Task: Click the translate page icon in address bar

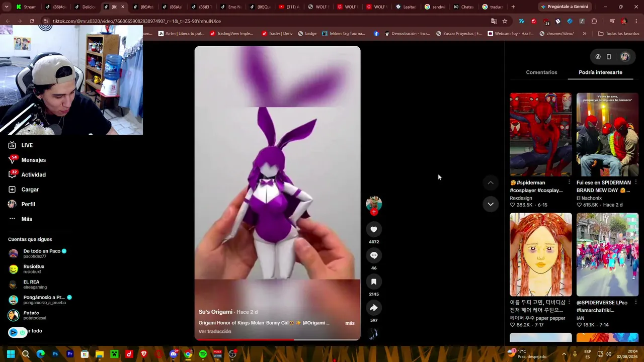Action: [x=494, y=21]
